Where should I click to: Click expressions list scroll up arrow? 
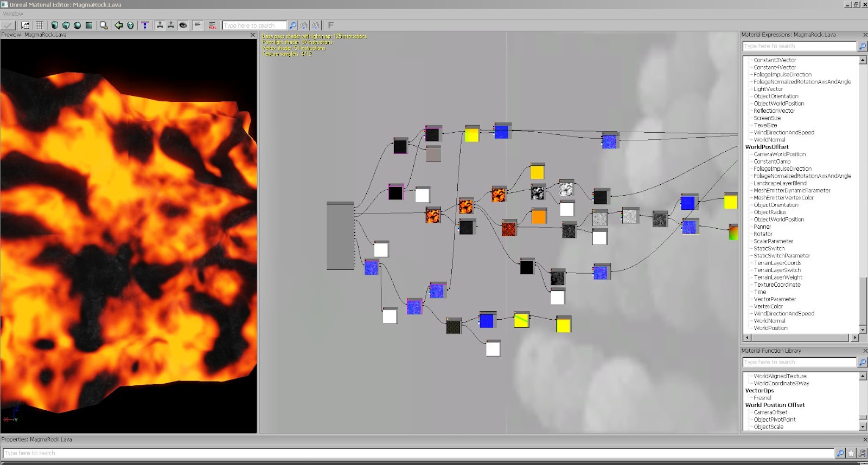(863, 60)
